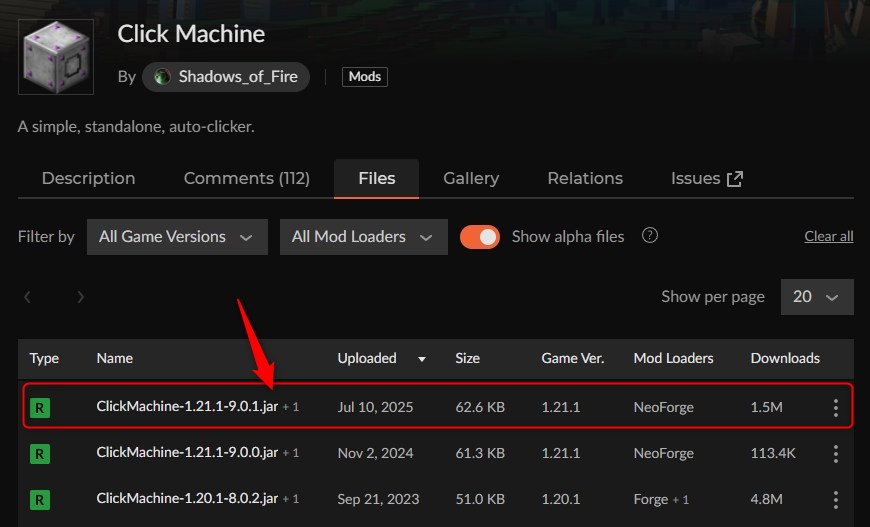This screenshot has height=527, width=870.
Task: Click the 61.3 KB size value
Action: [x=480, y=453]
